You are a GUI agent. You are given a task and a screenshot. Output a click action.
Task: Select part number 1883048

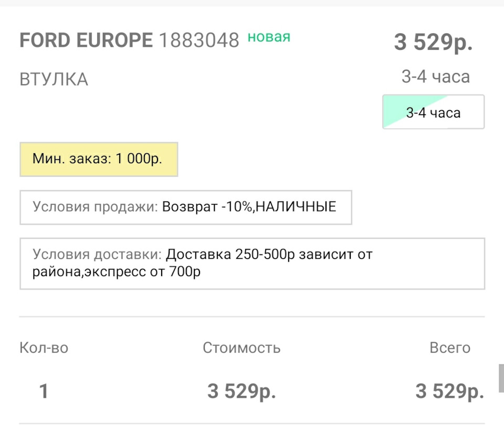click(198, 40)
